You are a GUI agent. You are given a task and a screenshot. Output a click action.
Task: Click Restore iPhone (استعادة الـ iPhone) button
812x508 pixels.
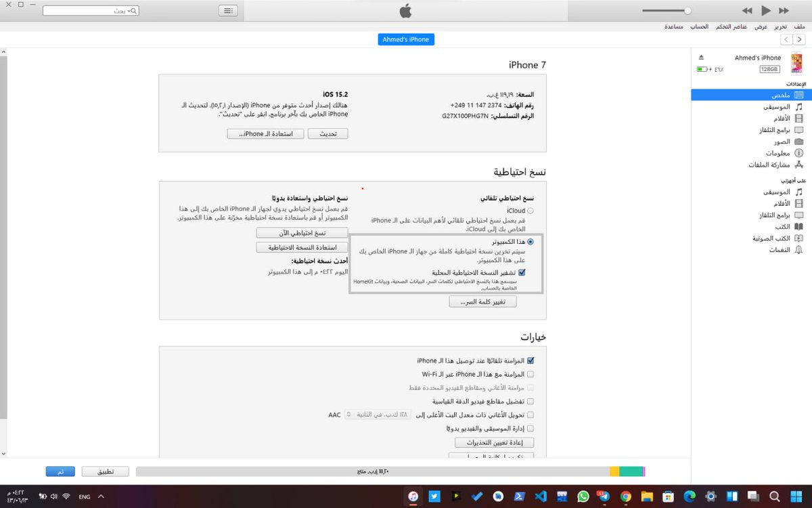265,134
